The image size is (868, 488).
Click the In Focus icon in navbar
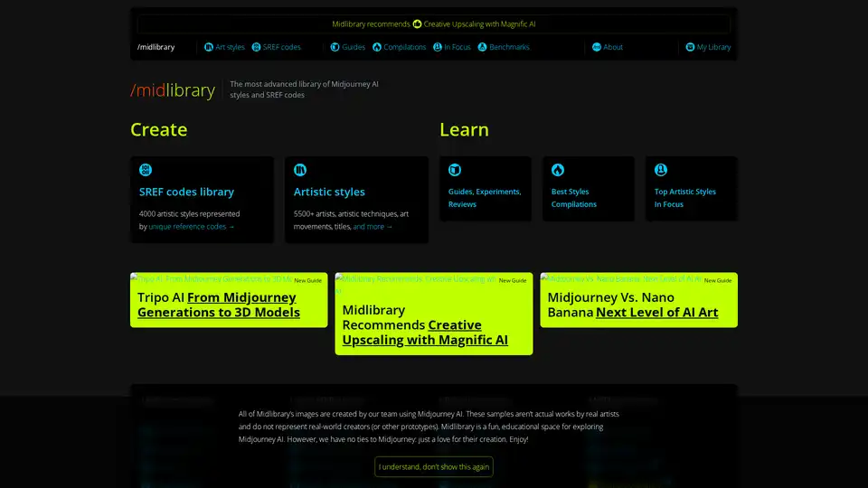(438, 47)
